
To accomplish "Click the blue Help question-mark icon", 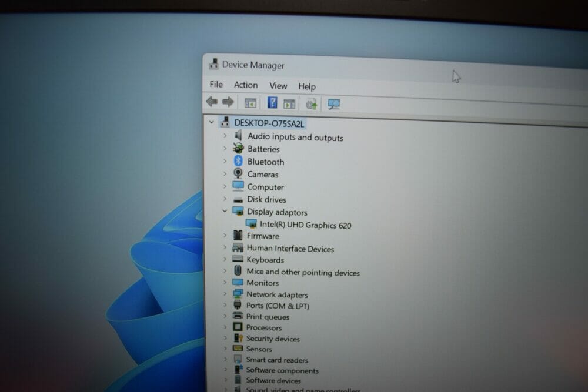I will click(272, 102).
